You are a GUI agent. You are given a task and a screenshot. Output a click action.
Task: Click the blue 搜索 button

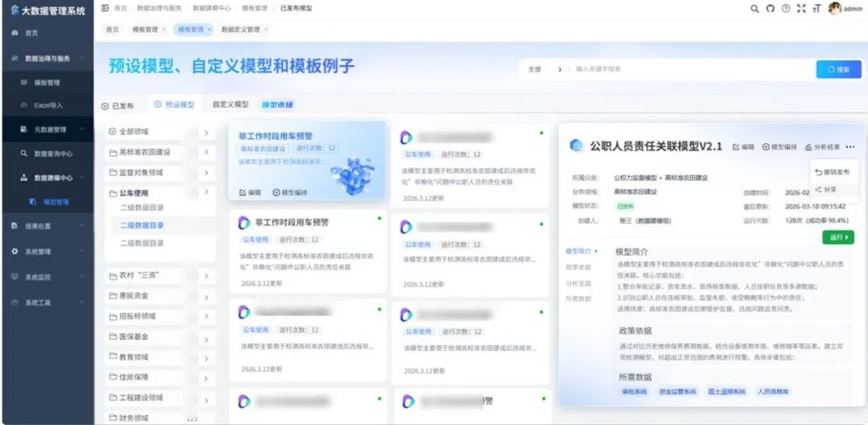(838, 70)
